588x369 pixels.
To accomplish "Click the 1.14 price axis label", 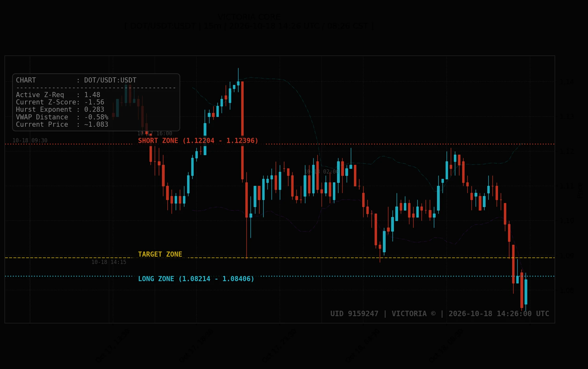I will tap(567, 82).
